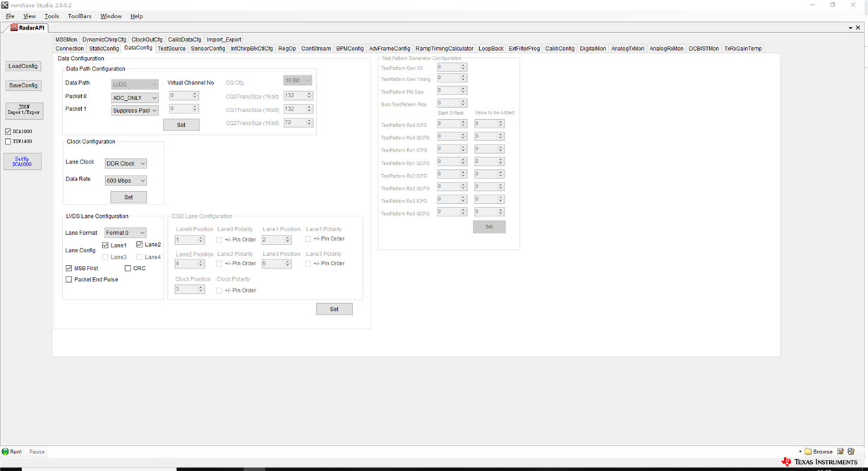868x471 pixels.
Task: Open the Data Rate 600 Mbps dropdown
Action: 126,181
